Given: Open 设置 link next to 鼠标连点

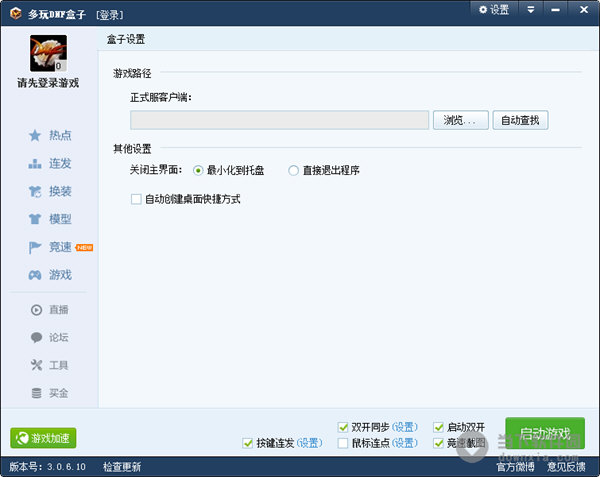Looking at the screenshot, I should pos(405,443).
